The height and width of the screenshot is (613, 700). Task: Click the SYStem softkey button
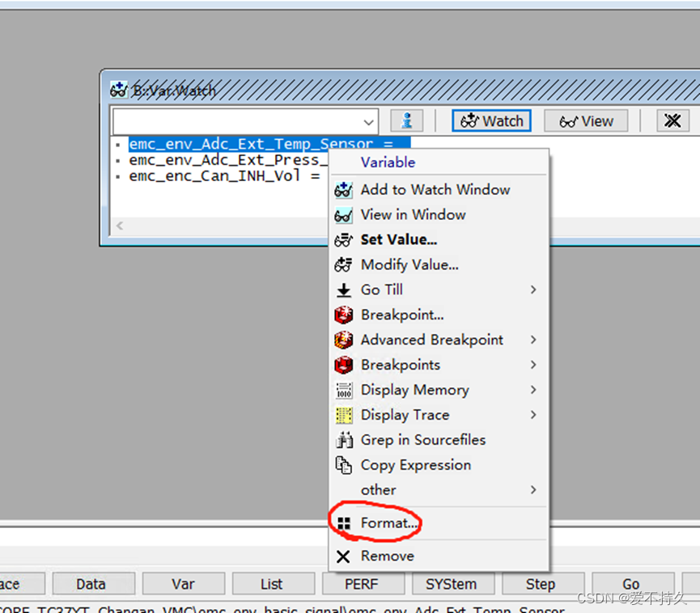tap(453, 584)
